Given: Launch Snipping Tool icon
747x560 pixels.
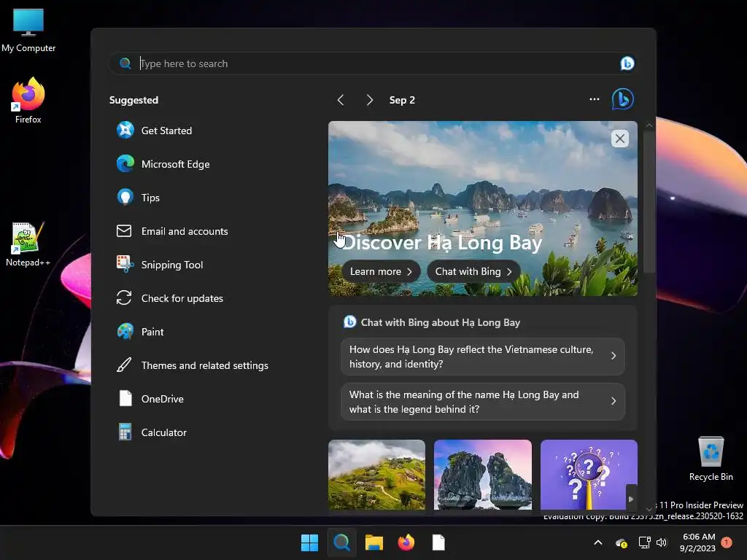Looking at the screenshot, I should [125, 264].
